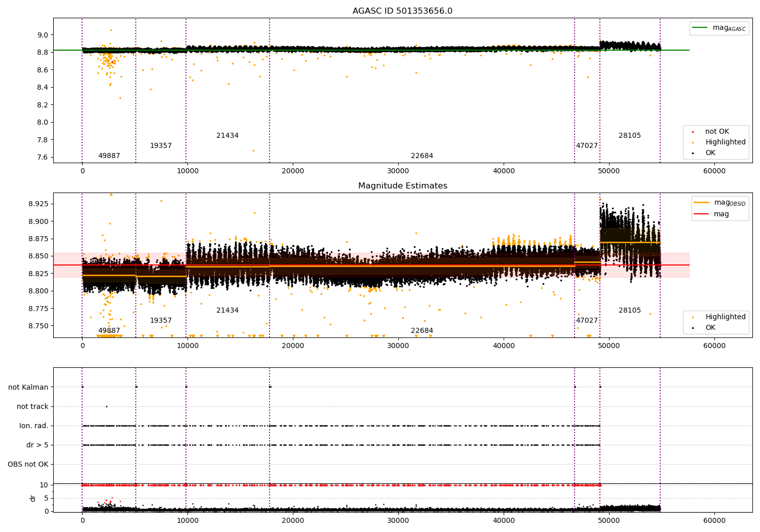Click the 'dr > 5' row label
Viewport: 760px width, 532px height.
point(37,445)
